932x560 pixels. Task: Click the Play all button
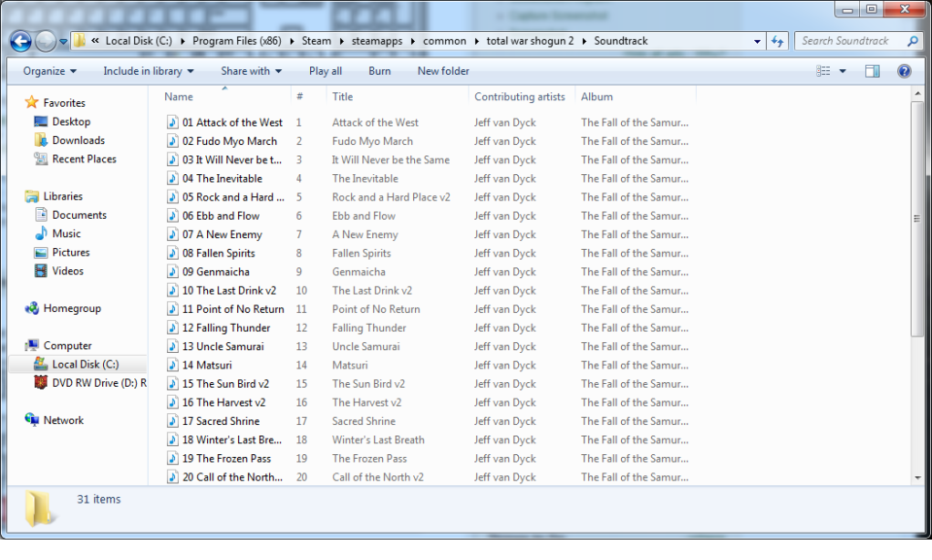[x=326, y=71]
